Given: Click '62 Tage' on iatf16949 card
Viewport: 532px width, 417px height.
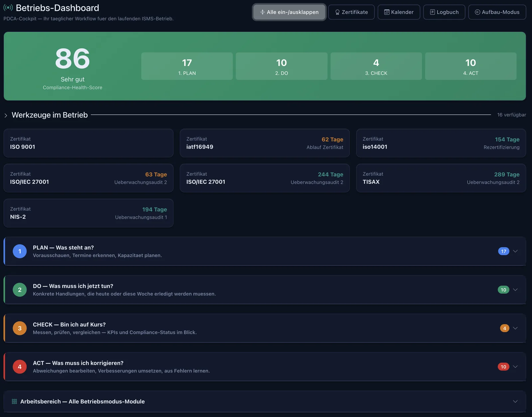Looking at the screenshot, I should 332,139.
